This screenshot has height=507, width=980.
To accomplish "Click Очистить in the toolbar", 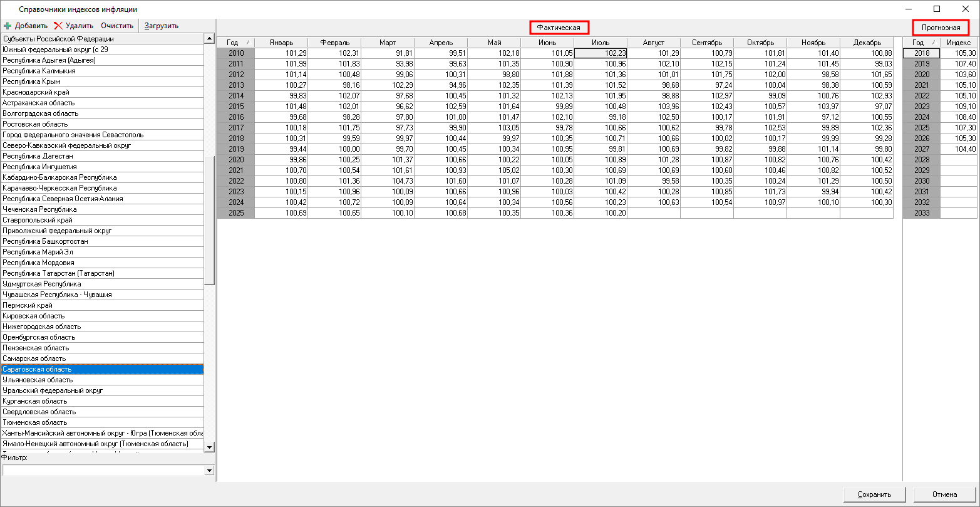I will pos(117,26).
